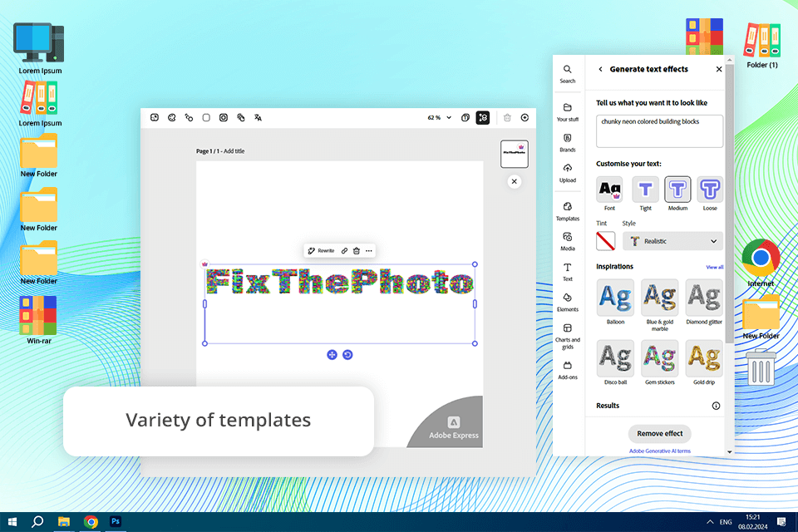
Task: Delete text using floating toolbar trash icon
Action: tap(357, 250)
